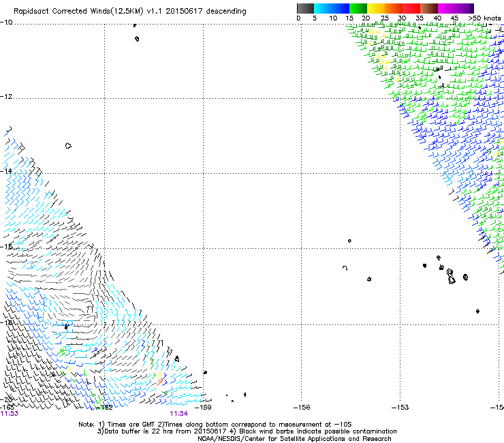Screen dimensions: 504x443
Task: Click the longitude label "-153"
Action: (400, 408)
